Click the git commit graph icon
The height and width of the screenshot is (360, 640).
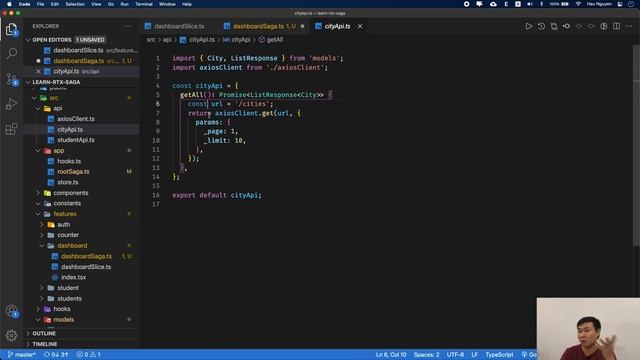(x=567, y=26)
